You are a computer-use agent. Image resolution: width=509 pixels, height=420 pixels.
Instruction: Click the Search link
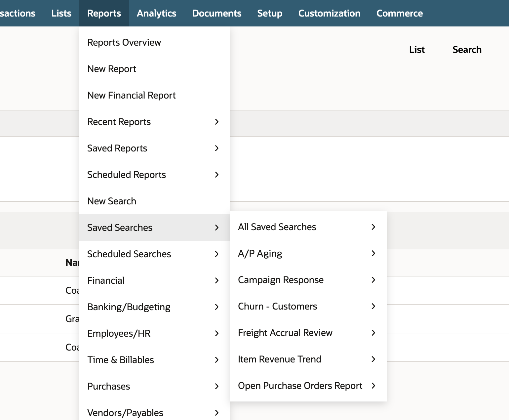467,50
